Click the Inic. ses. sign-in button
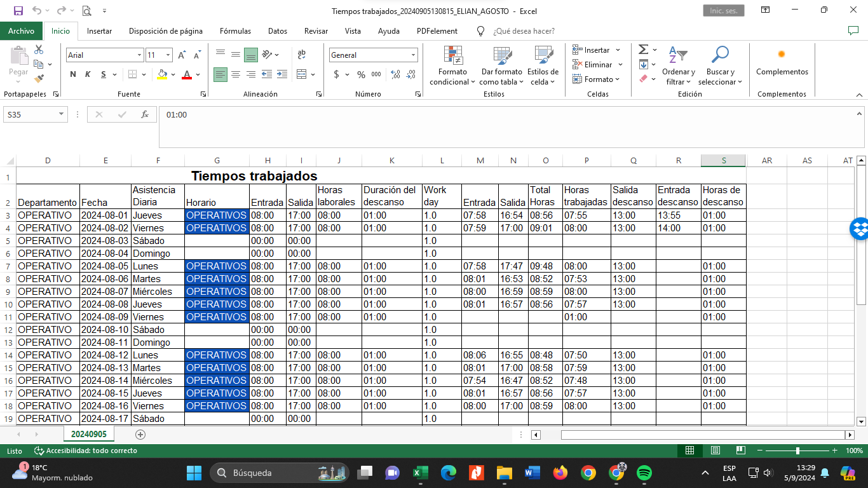 tap(724, 11)
